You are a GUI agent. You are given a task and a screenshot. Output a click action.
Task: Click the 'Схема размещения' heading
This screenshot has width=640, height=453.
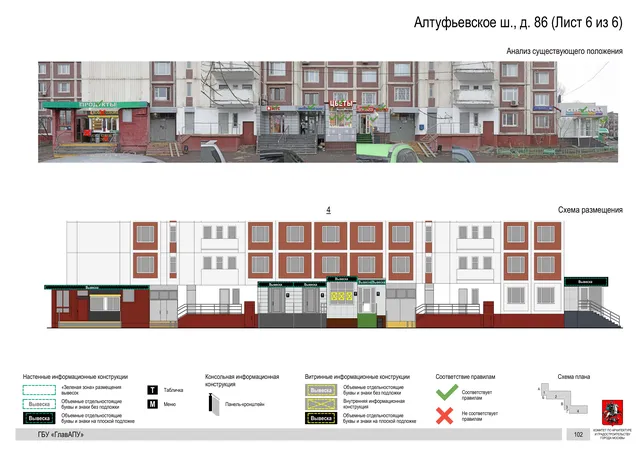590,210
